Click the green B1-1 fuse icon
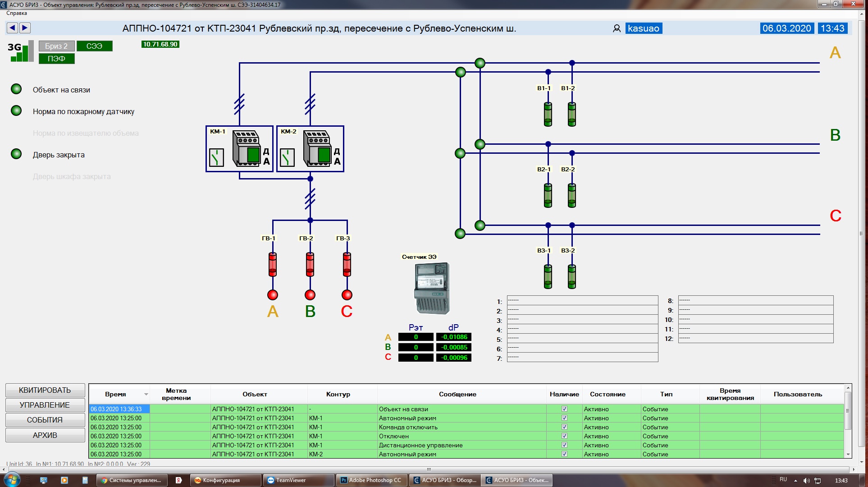 pyautogui.click(x=548, y=114)
